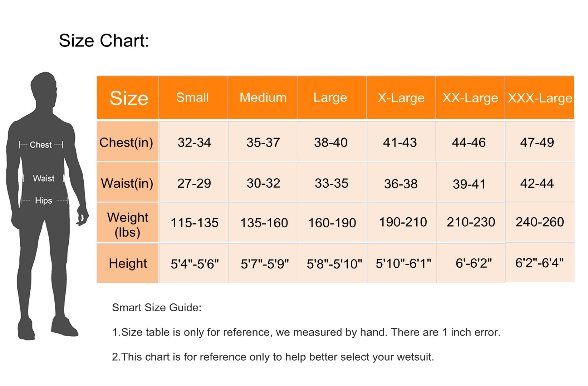This screenshot has height=386, width=588.
Task: Click the Small size column header
Action: 192,98
